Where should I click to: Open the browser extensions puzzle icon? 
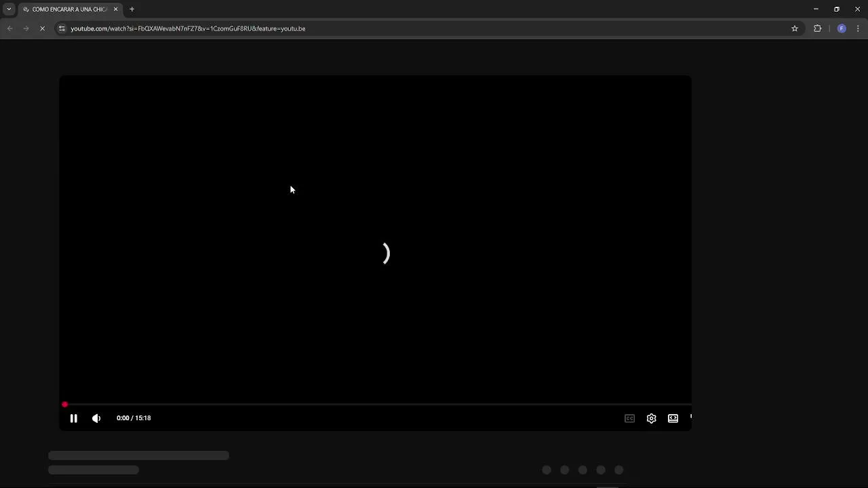(817, 28)
